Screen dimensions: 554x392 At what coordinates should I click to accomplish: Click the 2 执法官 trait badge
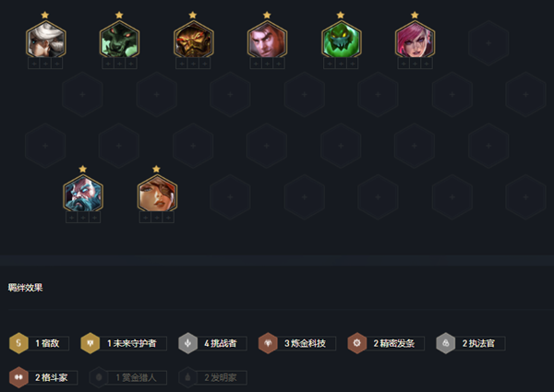pyautogui.click(x=471, y=343)
